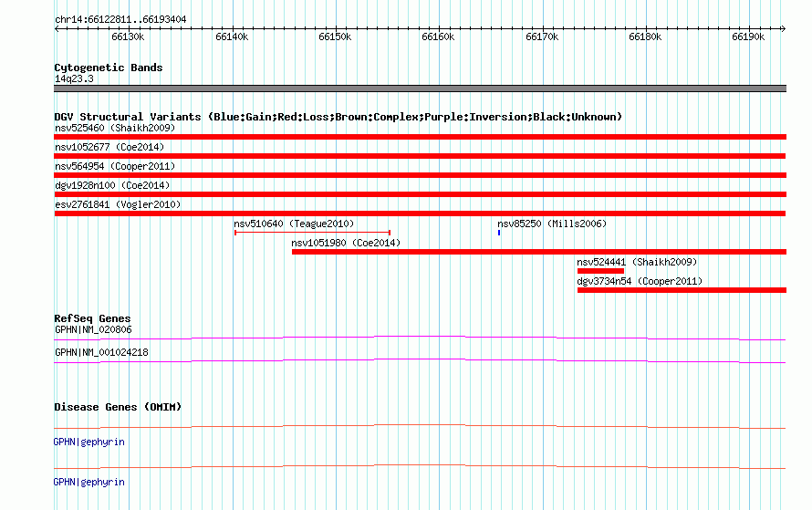Open GPHN|NM_020806 transcript label
The width and height of the screenshot is (812, 510).
pos(93,330)
